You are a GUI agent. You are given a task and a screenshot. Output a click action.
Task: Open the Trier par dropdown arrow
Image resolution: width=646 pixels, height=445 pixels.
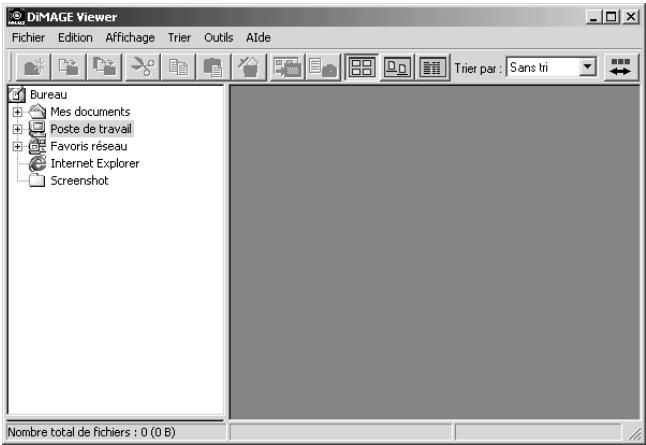click(588, 67)
